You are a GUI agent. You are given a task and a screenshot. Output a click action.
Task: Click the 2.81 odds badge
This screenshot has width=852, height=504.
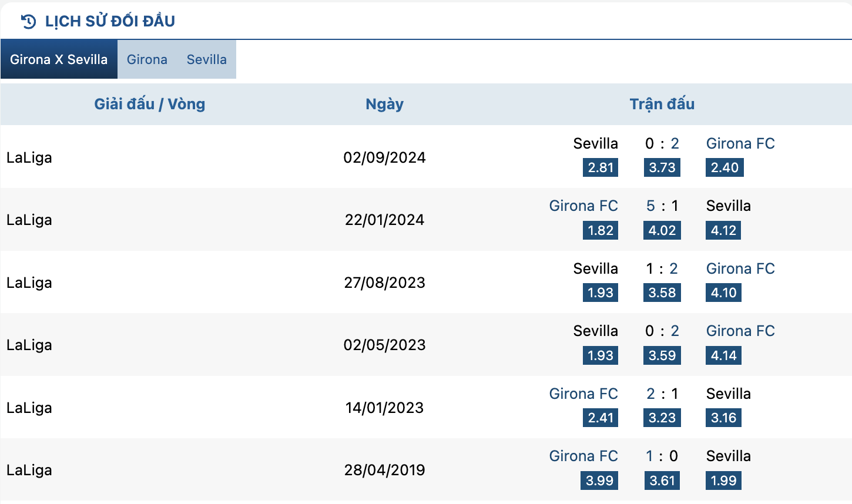tap(601, 167)
